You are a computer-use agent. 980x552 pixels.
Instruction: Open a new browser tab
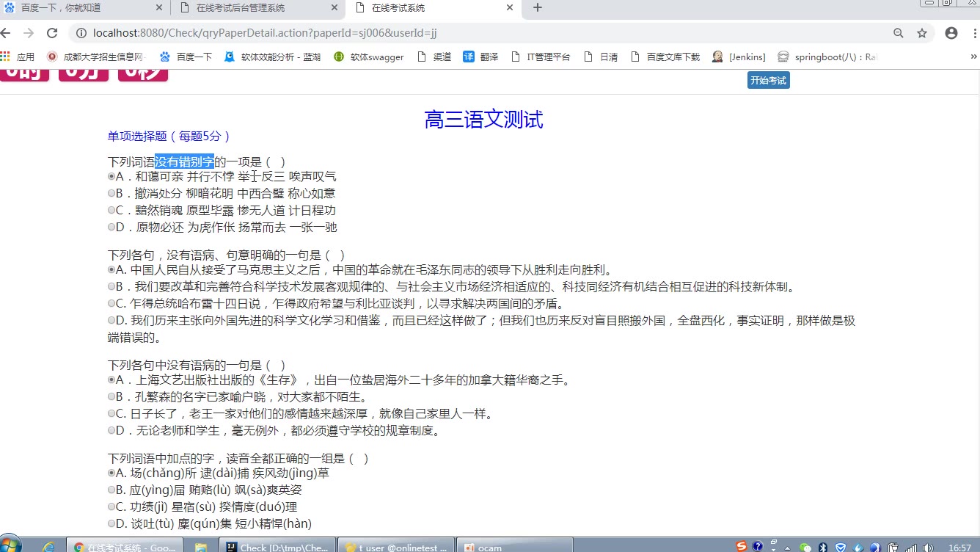pyautogui.click(x=538, y=8)
